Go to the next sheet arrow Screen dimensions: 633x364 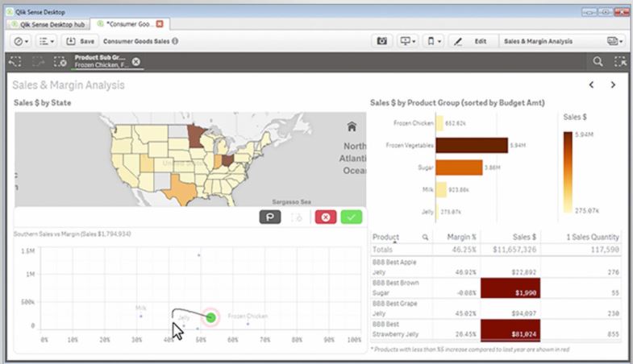point(613,85)
